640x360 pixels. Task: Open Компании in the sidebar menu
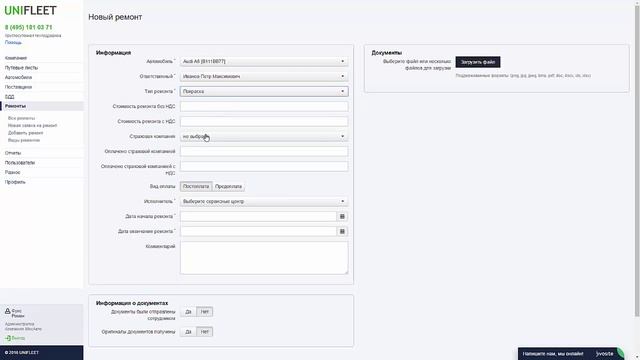pyautogui.click(x=16, y=58)
